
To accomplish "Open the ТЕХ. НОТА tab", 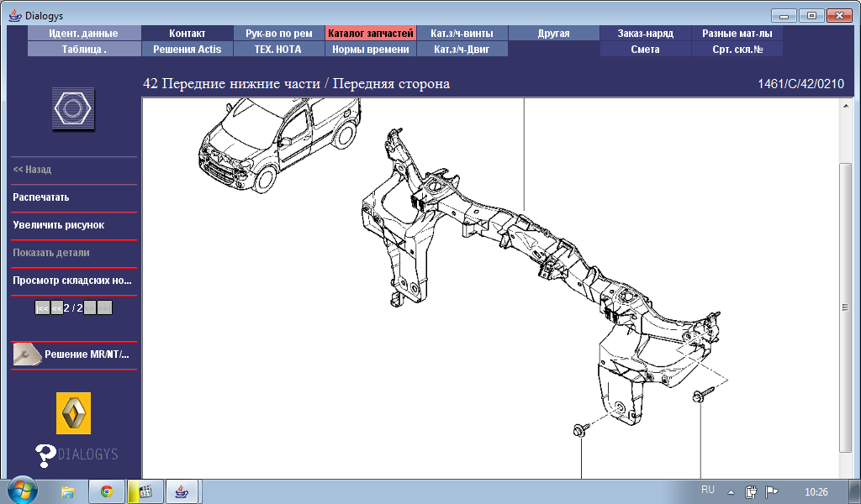I will tap(279, 49).
